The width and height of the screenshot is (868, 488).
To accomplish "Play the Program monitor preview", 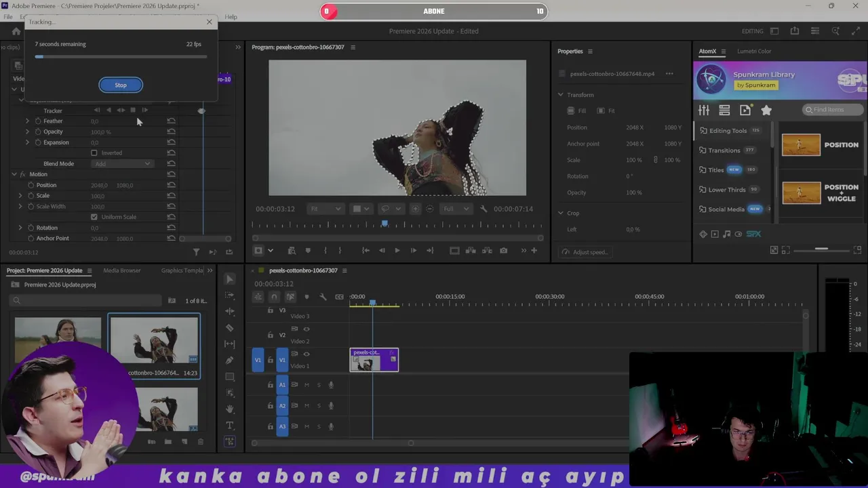I will point(397,251).
